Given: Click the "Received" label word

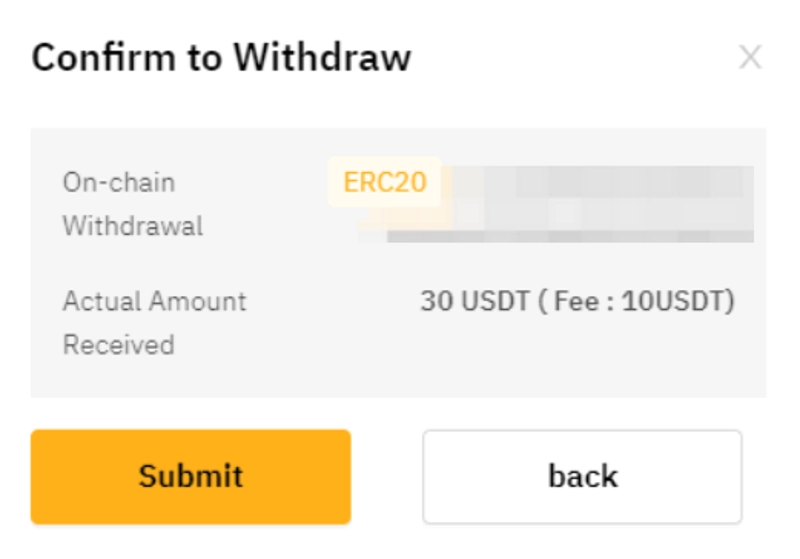Looking at the screenshot, I should click(x=118, y=345).
